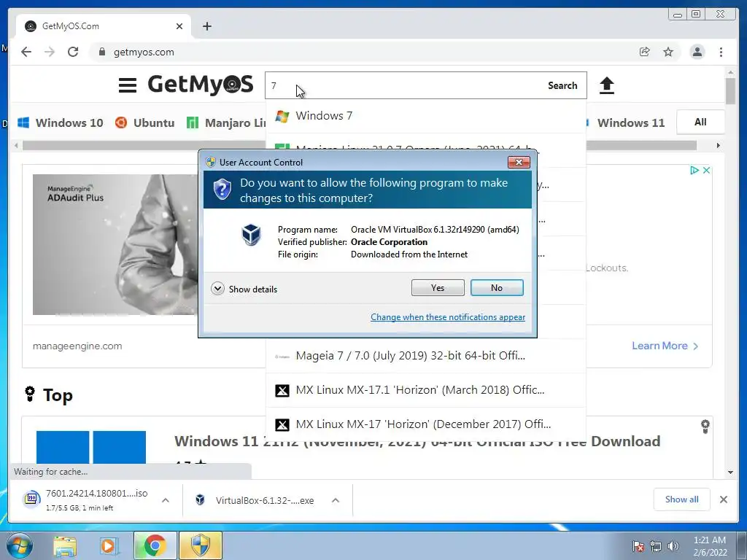Bookmark this page with star icon
747x560 pixels.
tap(668, 52)
